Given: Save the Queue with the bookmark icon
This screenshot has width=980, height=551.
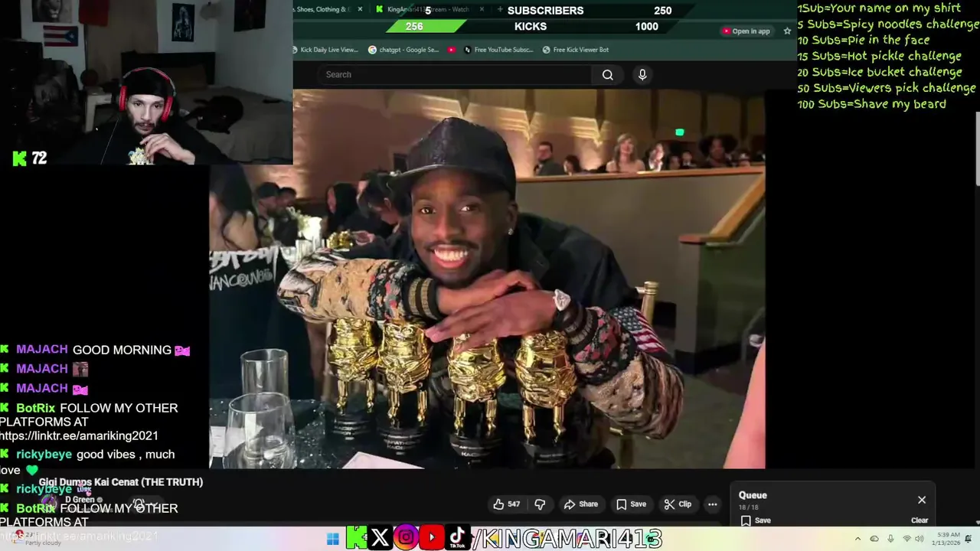Looking at the screenshot, I should [x=755, y=520].
